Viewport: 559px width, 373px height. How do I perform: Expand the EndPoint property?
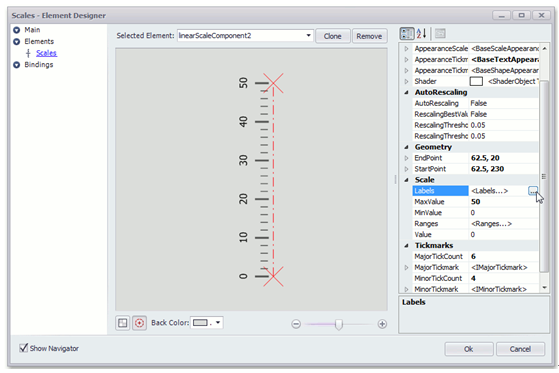point(406,158)
